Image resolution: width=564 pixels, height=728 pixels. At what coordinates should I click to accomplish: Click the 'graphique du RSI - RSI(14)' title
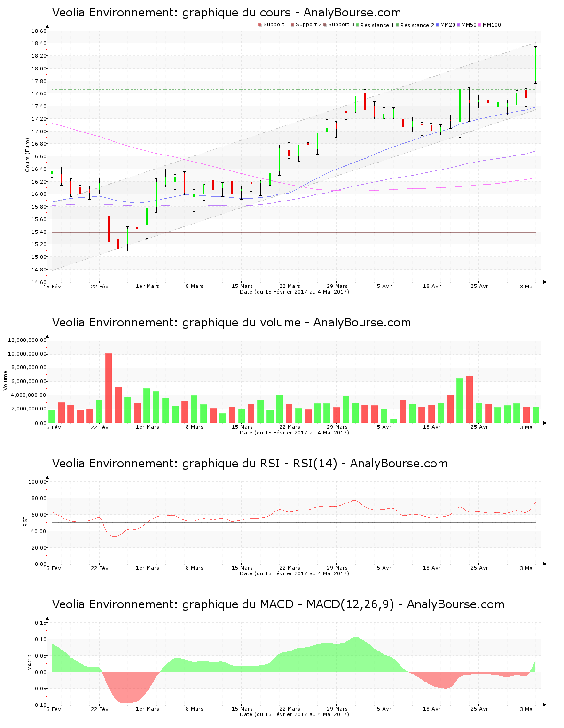point(250,464)
